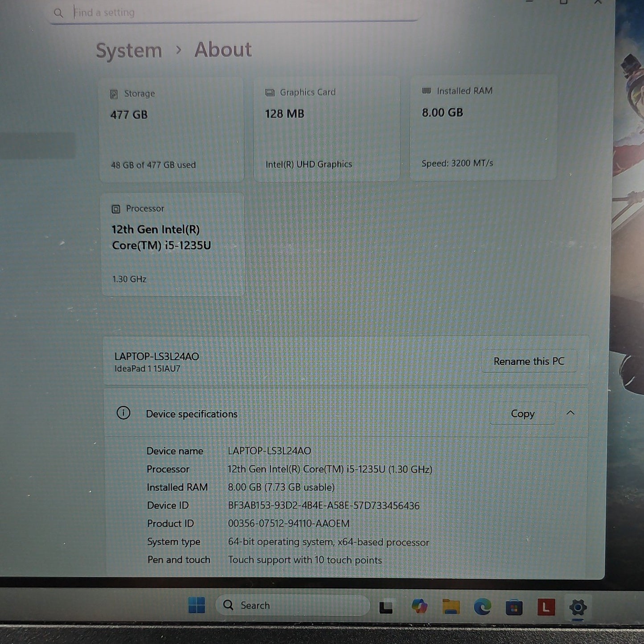Launch Copilot from the taskbar

tap(419, 606)
